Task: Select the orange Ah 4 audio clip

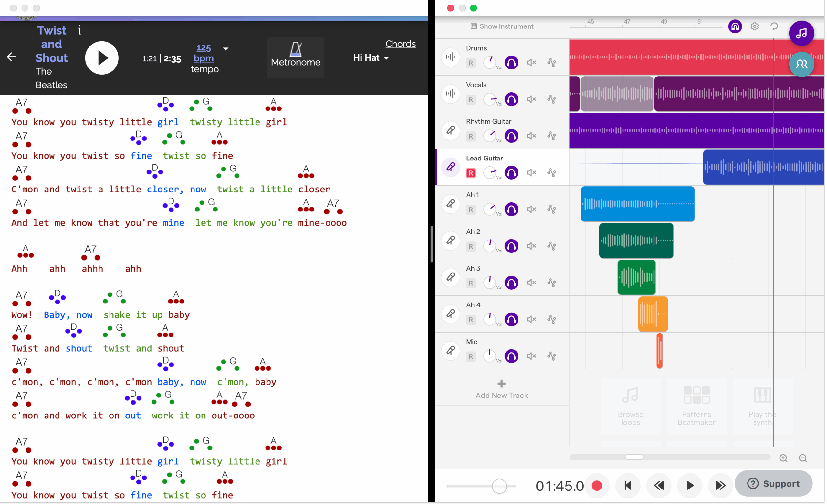Action: pos(653,314)
